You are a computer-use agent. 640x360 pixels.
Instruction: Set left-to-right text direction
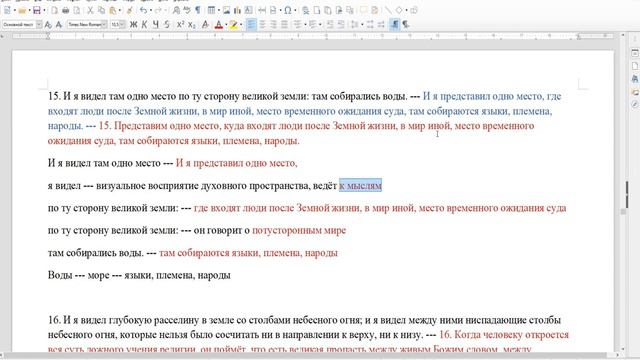[394, 24]
